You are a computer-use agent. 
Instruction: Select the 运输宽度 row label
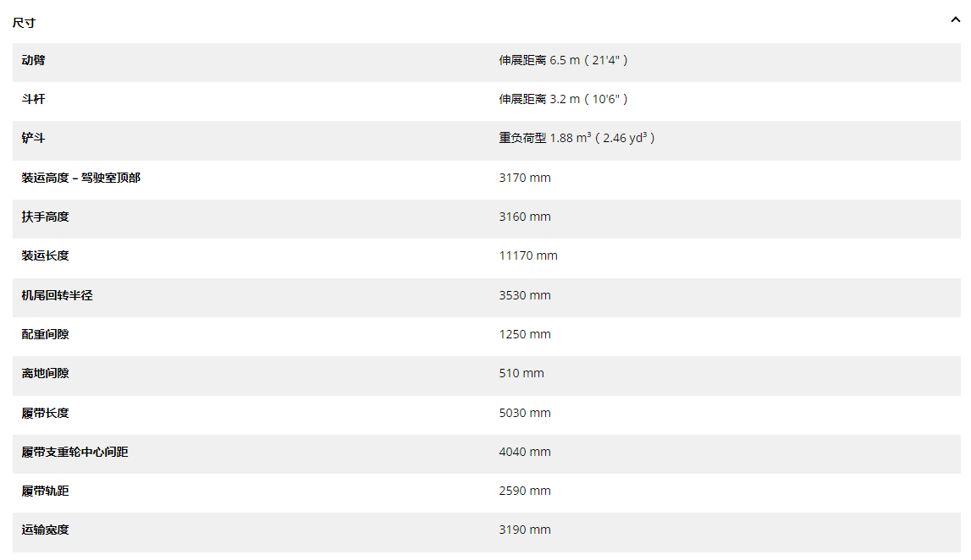coord(46,530)
